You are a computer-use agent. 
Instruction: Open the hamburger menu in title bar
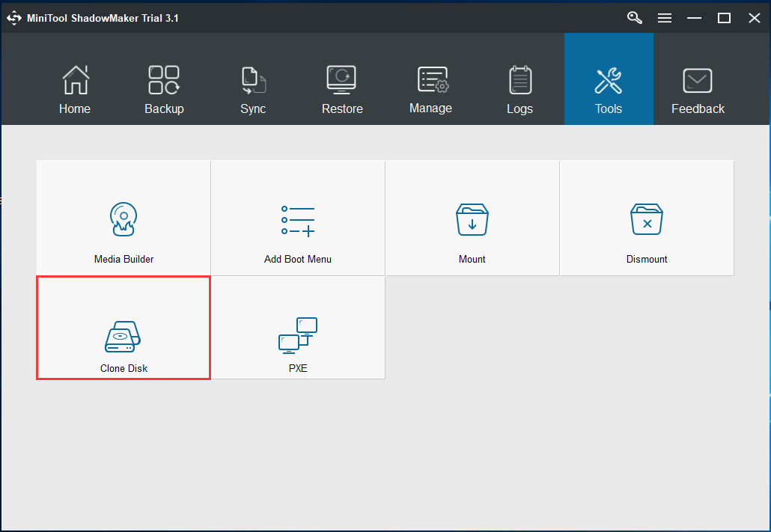tap(664, 18)
